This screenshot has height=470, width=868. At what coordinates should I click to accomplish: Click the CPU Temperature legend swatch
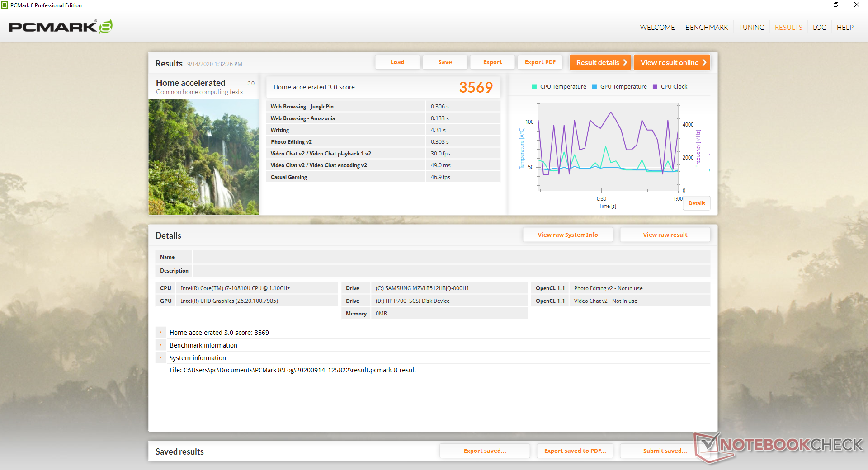534,87
